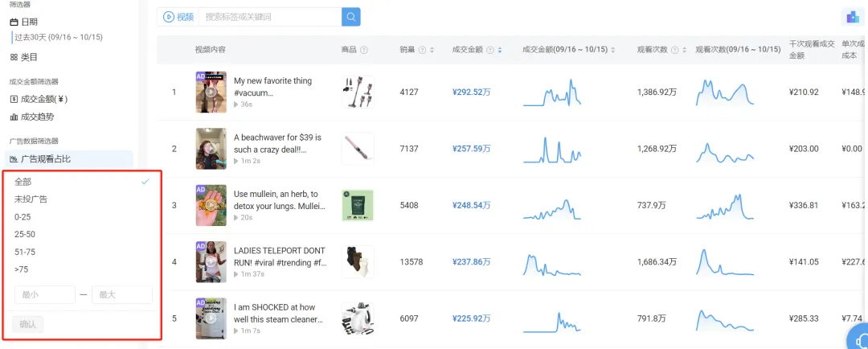Screen dimensions: 868x349
Task: Sort by 成交金额(09/16 ~ 10/15) column arrows
Action: [612, 50]
